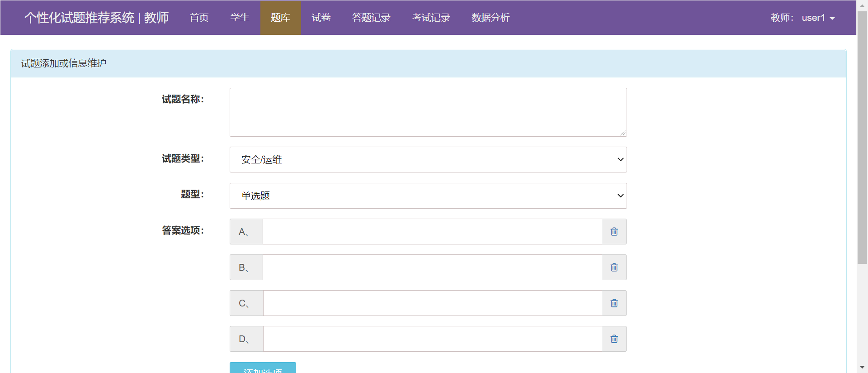Open the 答题记录 navigation item
Image resolution: width=868 pixels, height=373 pixels.
coord(371,18)
